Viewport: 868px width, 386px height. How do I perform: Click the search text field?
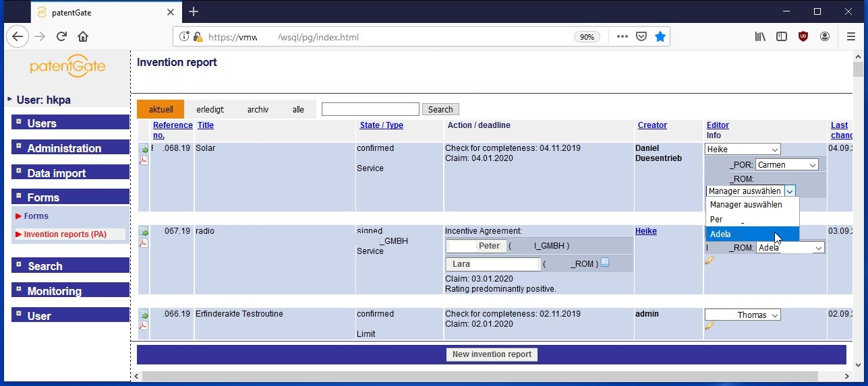pos(370,109)
